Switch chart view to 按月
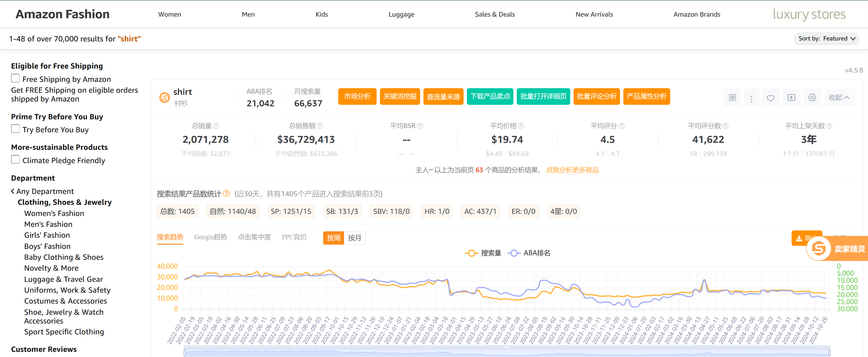The width and height of the screenshot is (868, 357). coord(354,238)
